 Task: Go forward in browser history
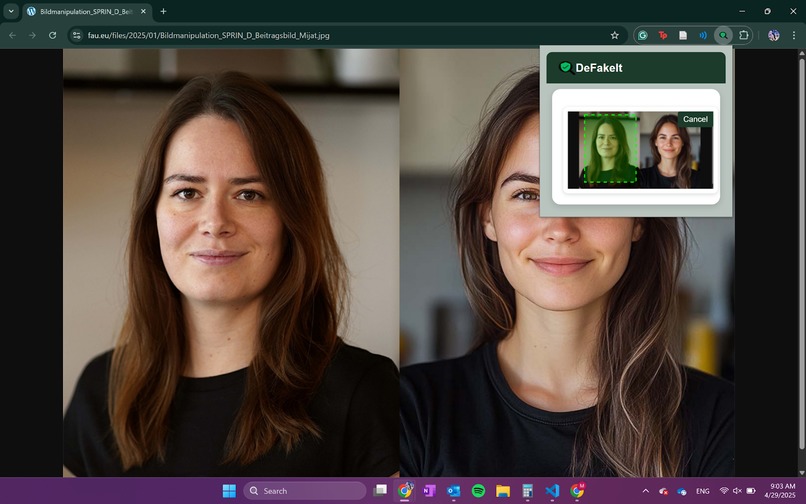click(32, 35)
